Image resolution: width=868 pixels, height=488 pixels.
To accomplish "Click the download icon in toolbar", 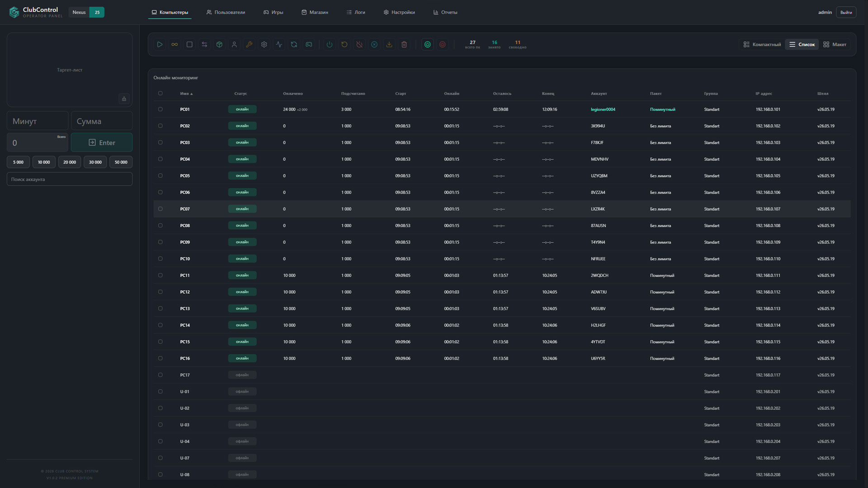I will tap(389, 44).
